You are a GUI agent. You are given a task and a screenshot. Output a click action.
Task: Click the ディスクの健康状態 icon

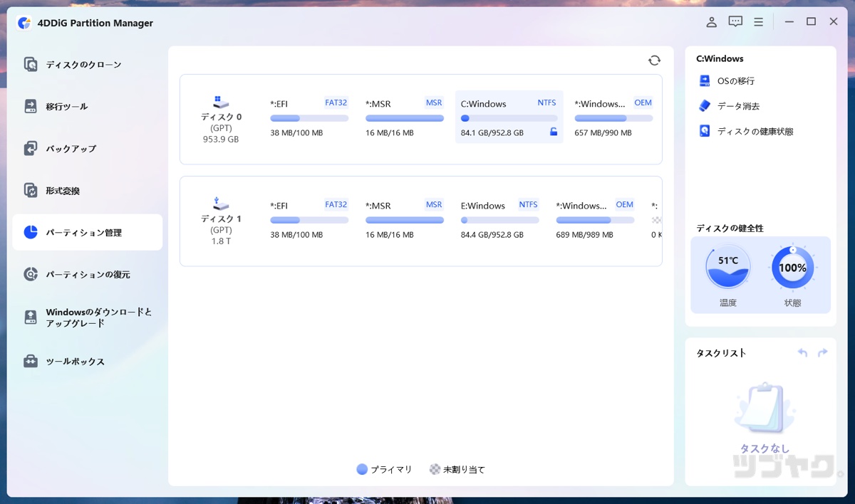click(x=705, y=131)
